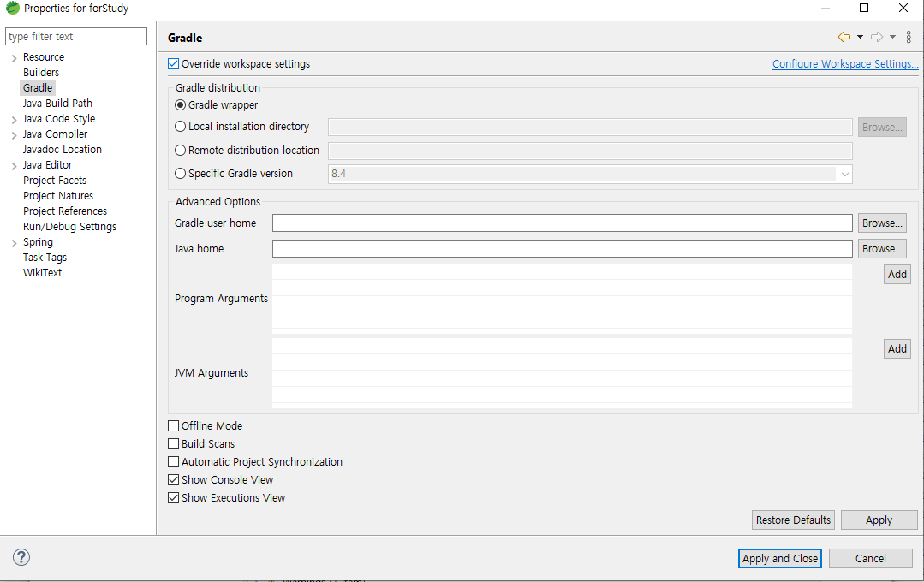Open WikiText properties page

[x=42, y=273]
